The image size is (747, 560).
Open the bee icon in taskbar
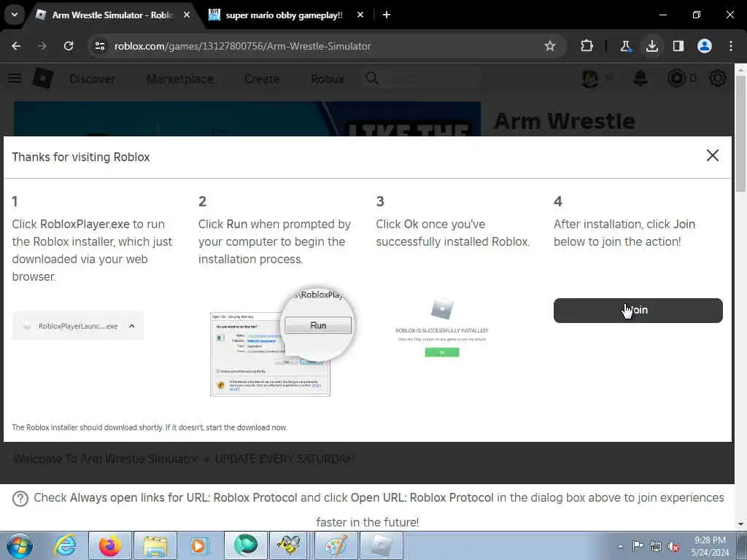pos(289,545)
